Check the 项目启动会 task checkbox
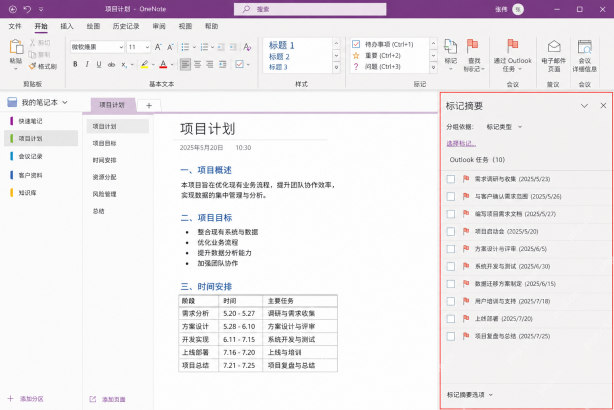Viewport: 614px width, 410px height. point(451,231)
